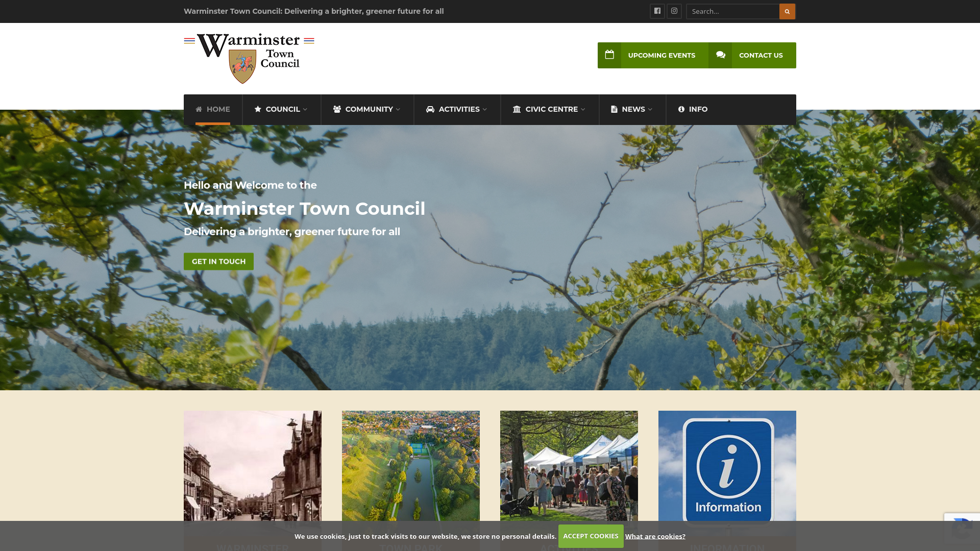Expand the Civic Centre dropdown chevron
This screenshot has width=980, height=551.
pyautogui.click(x=583, y=109)
